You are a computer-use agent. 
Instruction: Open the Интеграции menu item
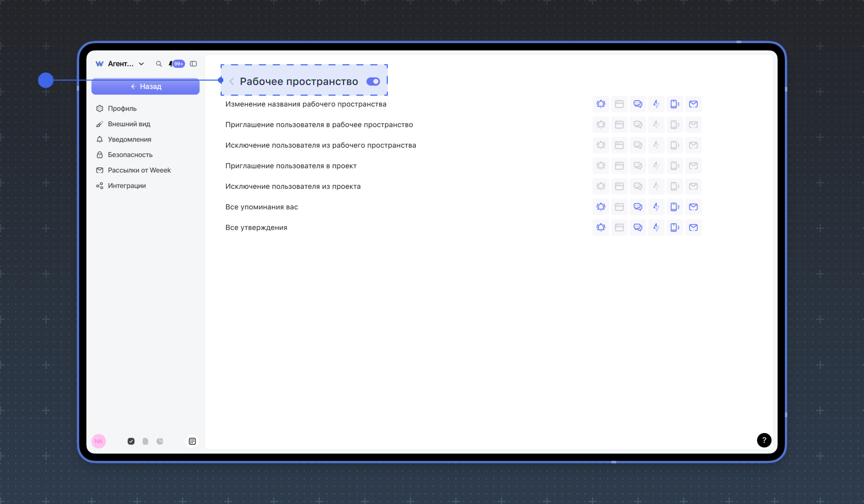pos(127,186)
